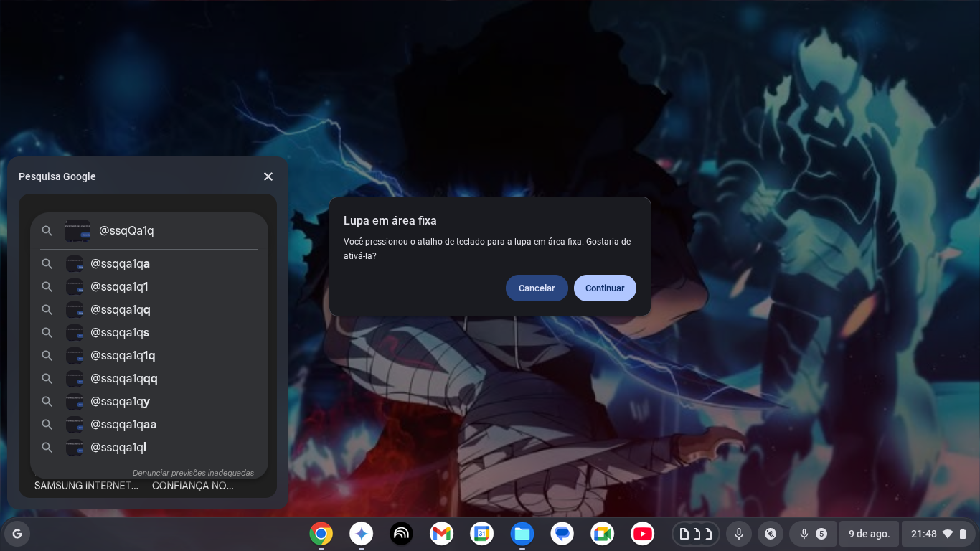The image size is (980, 551).
Task: Click search icon beside @ssqqa1qs suggestion
Action: pos(47,332)
